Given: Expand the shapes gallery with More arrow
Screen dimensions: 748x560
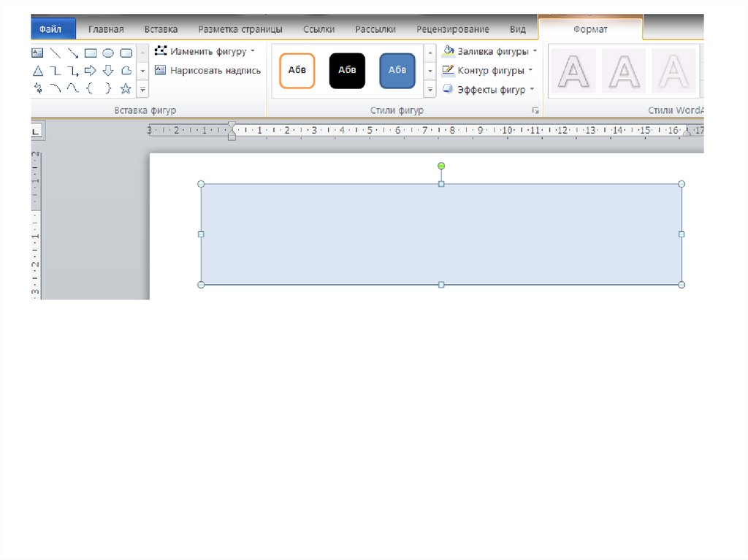Looking at the screenshot, I should [x=142, y=89].
